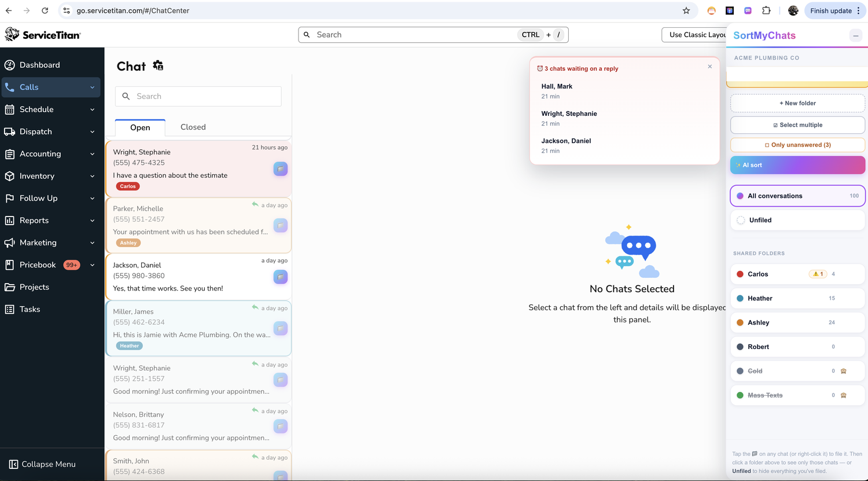Click file-to-folder icon on Miller, James chat

tap(281, 329)
